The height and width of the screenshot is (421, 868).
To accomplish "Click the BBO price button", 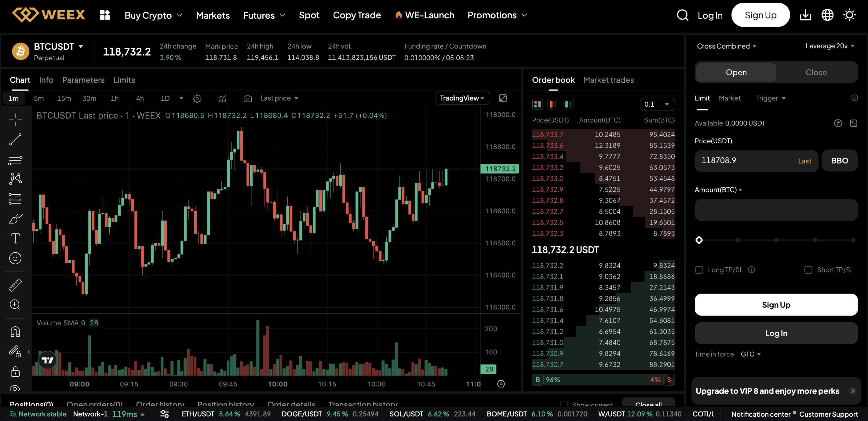I will [x=839, y=160].
